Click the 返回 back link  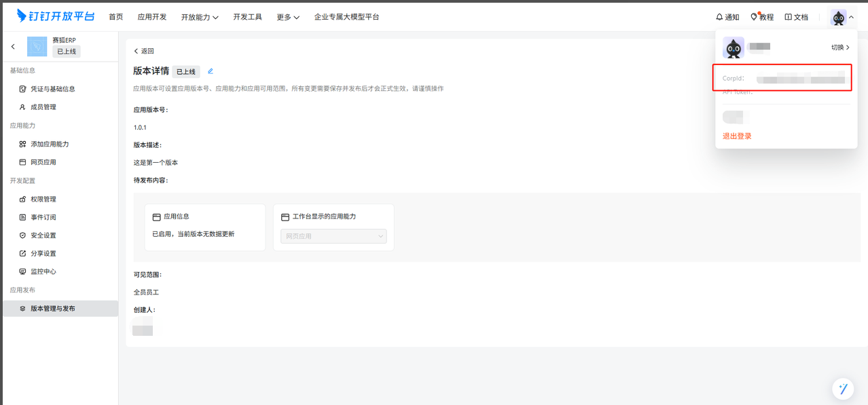click(x=144, y=51)
